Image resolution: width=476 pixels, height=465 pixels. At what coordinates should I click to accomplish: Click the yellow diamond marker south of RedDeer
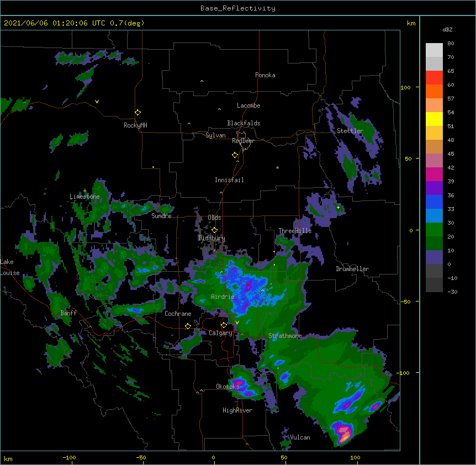point(235,155)
